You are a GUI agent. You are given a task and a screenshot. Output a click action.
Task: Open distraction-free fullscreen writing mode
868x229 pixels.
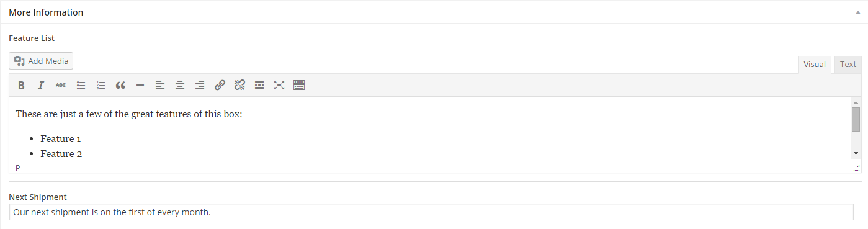point(279,86)
